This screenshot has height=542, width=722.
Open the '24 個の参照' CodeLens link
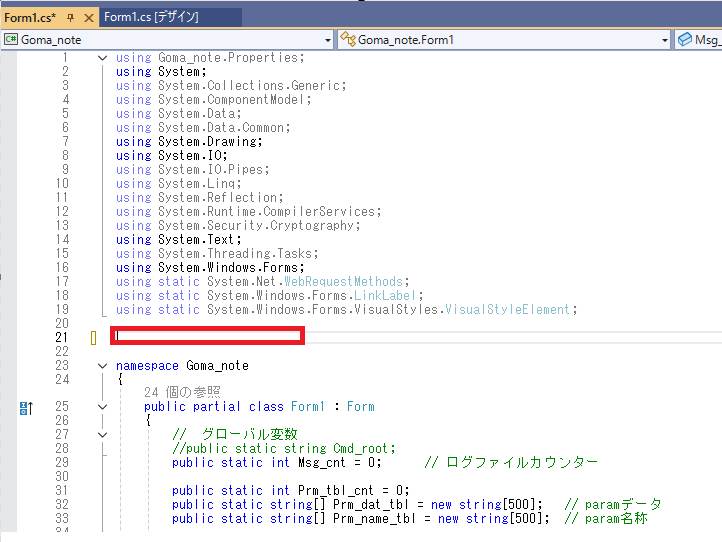tap(182, 393)
